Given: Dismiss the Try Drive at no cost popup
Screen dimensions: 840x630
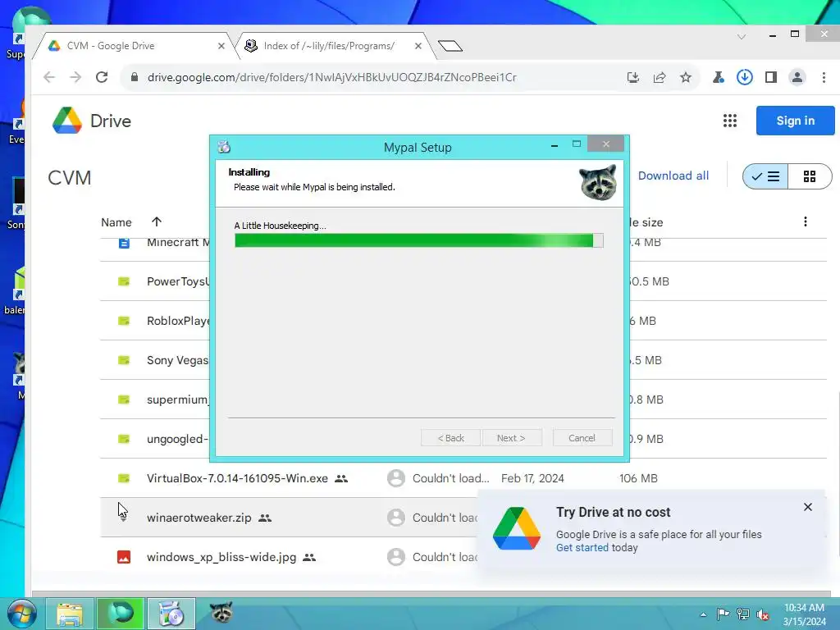Looking at the screenshot, I should click(808, 507).
